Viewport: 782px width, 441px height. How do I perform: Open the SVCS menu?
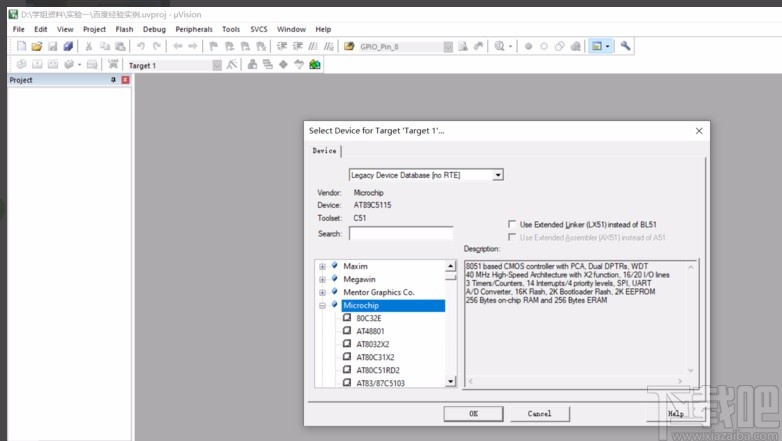coord(259,29)
